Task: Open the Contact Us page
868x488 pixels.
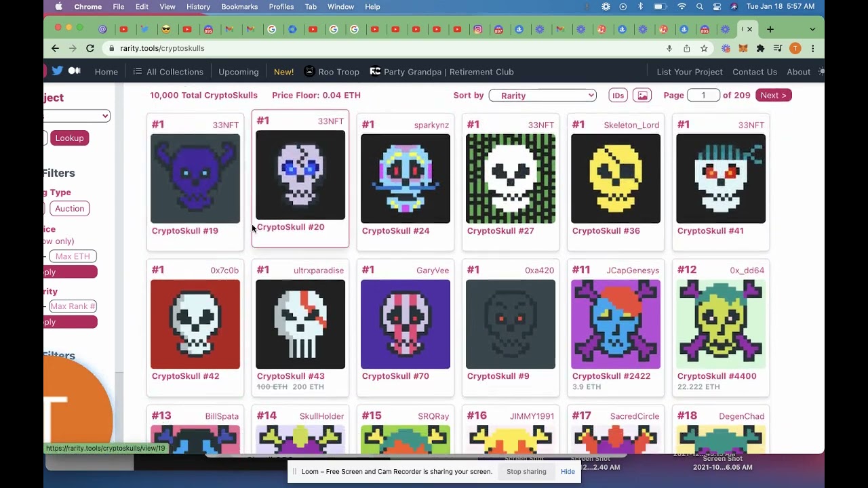Action: click(755, 72)
